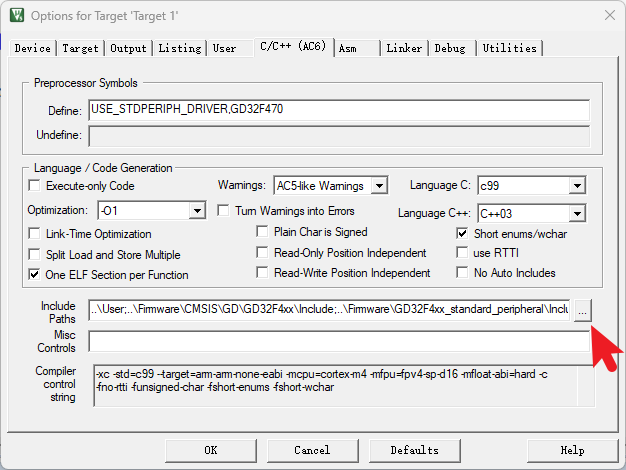The image size is (626, 470).
Task: Open the Help button
Action: pyautogui.click(x=573, y=450)
